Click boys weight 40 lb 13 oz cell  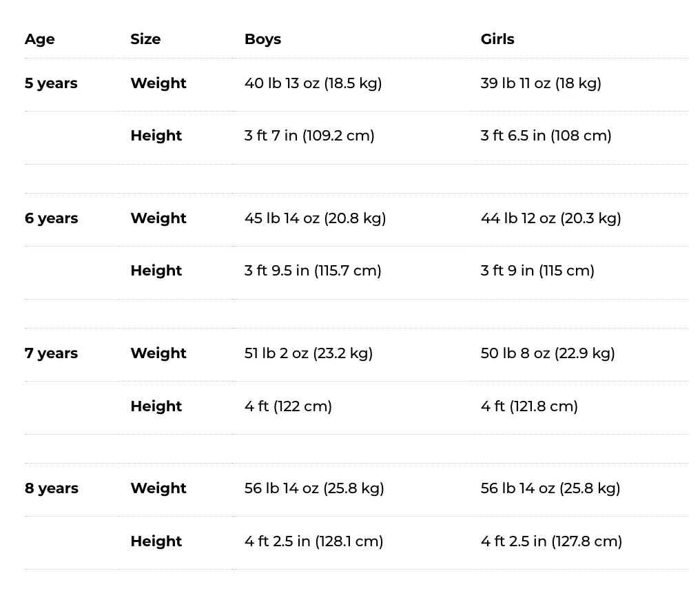313,83
